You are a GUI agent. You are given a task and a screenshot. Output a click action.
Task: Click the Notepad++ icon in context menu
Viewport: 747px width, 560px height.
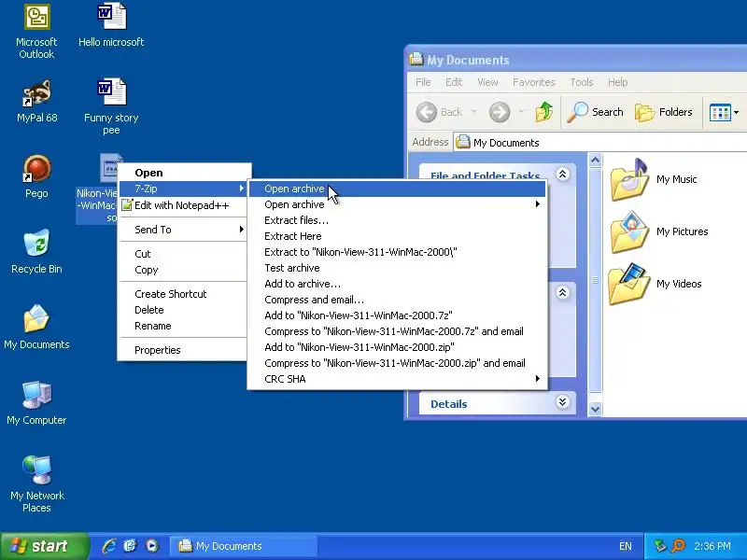coord(126,205)
